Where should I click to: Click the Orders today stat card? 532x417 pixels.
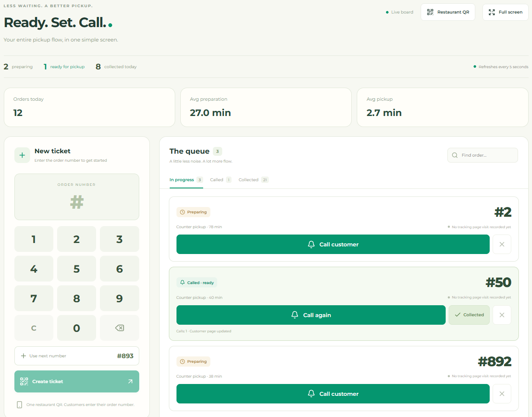click(89, 107)
